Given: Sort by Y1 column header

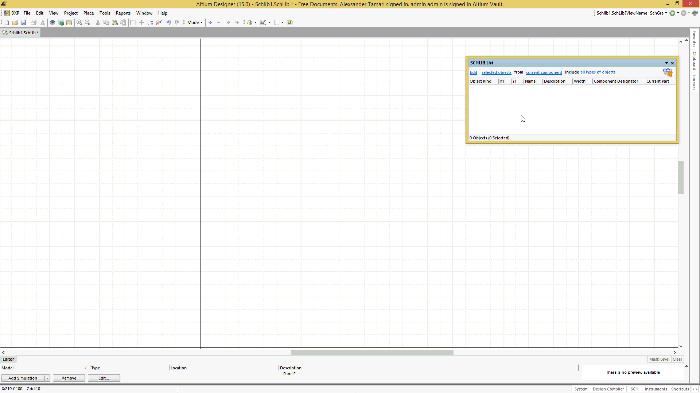Looking at the screenshot, I should [x=517, y=81].
